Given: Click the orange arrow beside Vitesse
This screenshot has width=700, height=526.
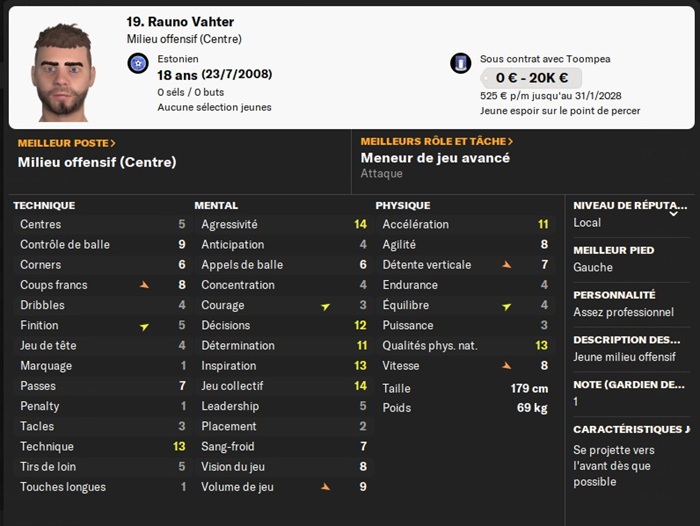Looking at the screenshot, I should point(506,366).
